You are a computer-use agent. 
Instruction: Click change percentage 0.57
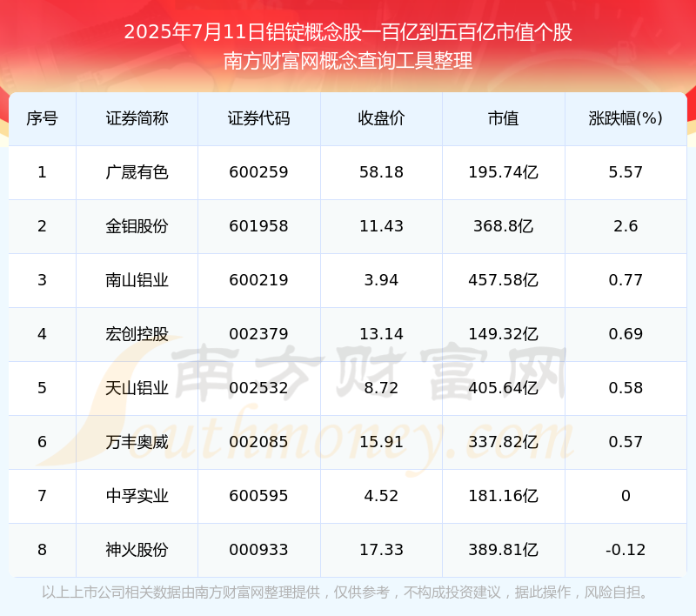point(626,442)
